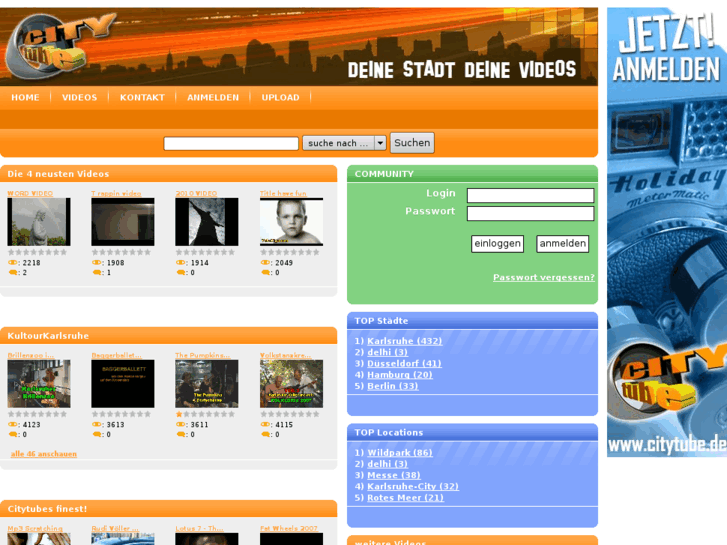Open the delhi (3) link in TOP Städte
727x545 pixels.
[x=387, y=352]
